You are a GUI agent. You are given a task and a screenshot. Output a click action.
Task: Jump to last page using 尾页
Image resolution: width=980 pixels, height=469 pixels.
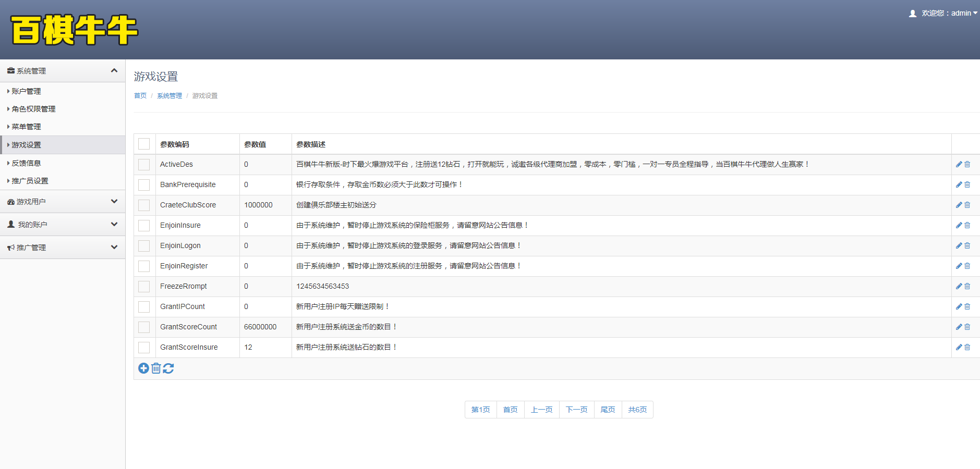608,410
